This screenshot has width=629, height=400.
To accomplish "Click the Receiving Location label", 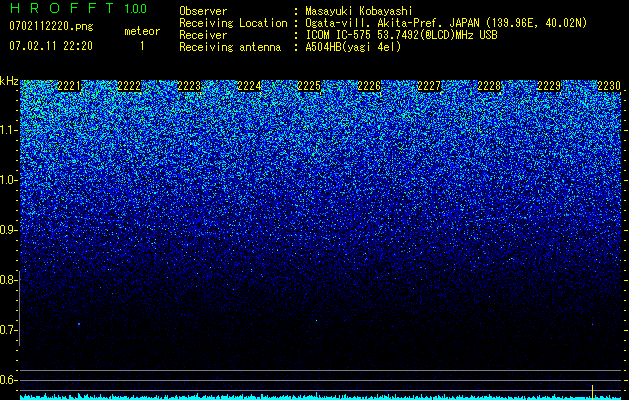I will pyautogui.click(x=233, y=23).
